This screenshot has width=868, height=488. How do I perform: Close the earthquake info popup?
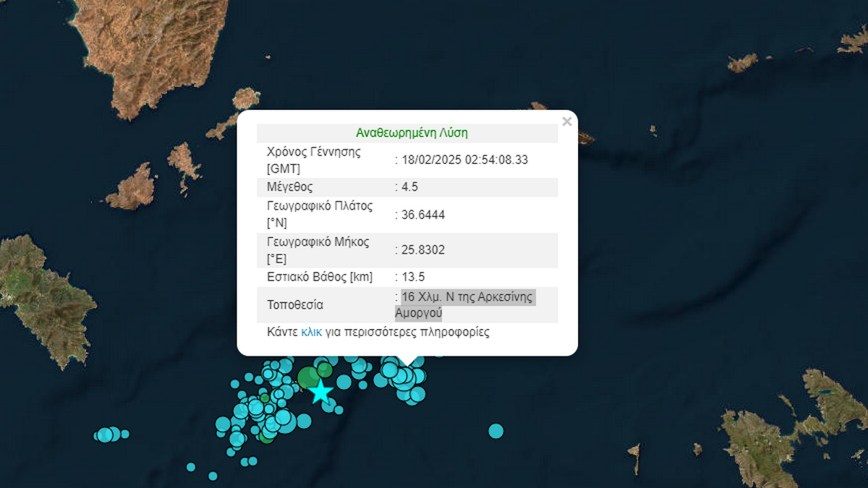click(566, 121)
